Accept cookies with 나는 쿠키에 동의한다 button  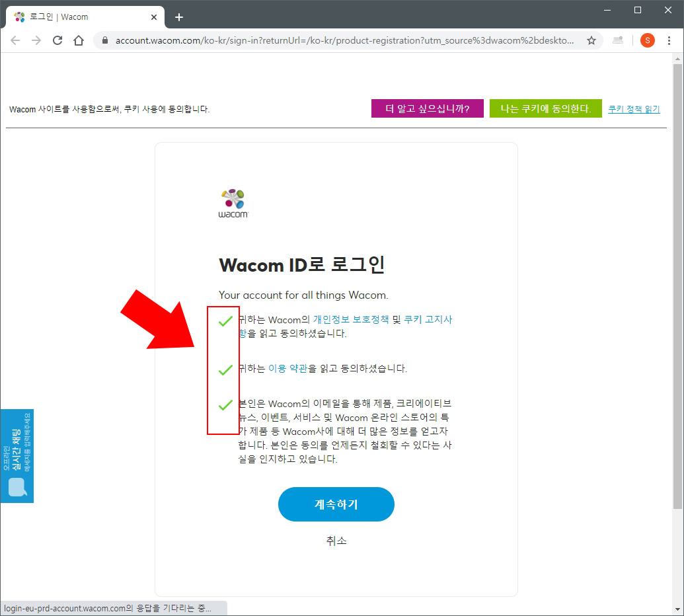[x=546, y=108]
